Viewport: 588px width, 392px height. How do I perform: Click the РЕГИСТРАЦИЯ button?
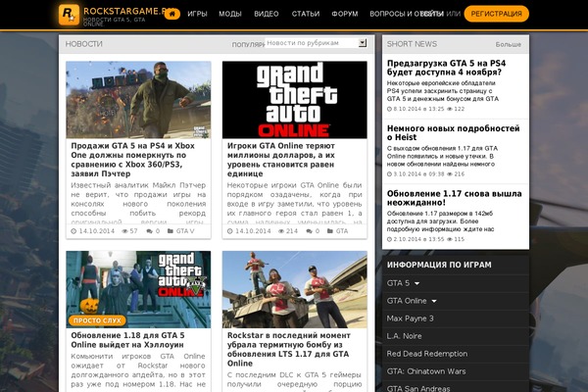coord(497,14)
